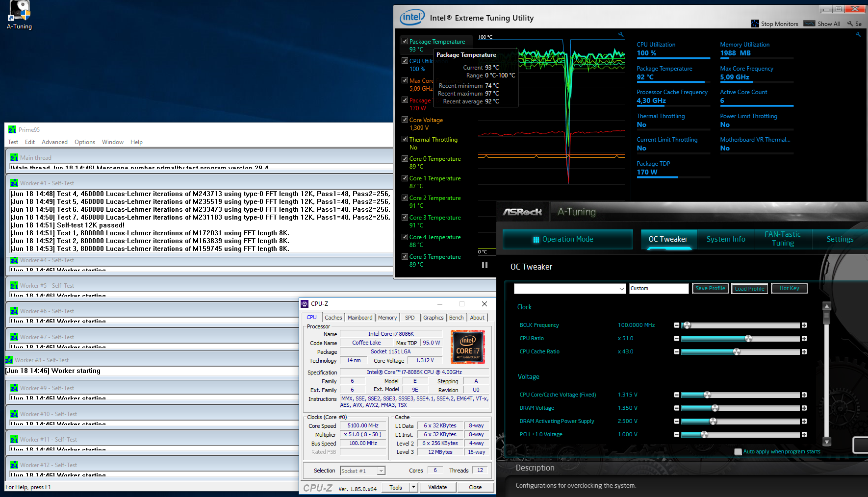Click the Custom profile name field

point(659,289)
